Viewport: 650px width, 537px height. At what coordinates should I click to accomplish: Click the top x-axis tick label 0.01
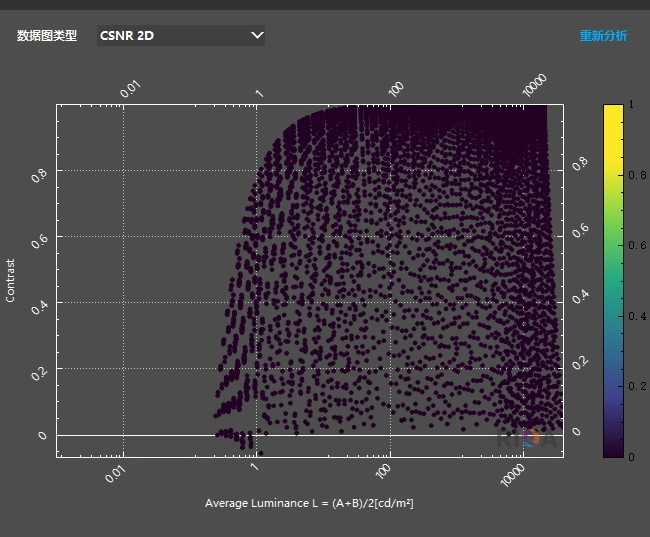click(131, 88)
